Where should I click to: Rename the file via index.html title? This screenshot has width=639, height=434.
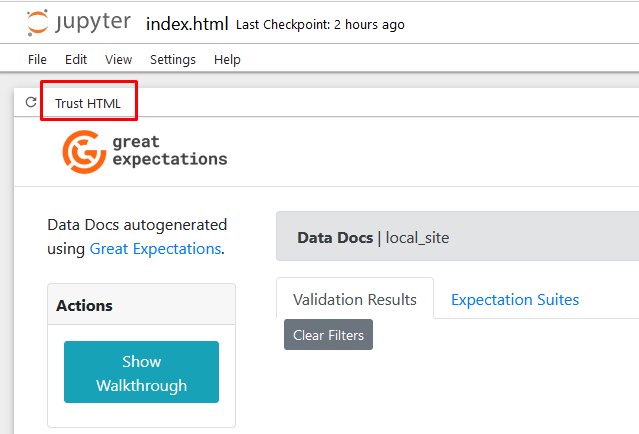point(187,24)
